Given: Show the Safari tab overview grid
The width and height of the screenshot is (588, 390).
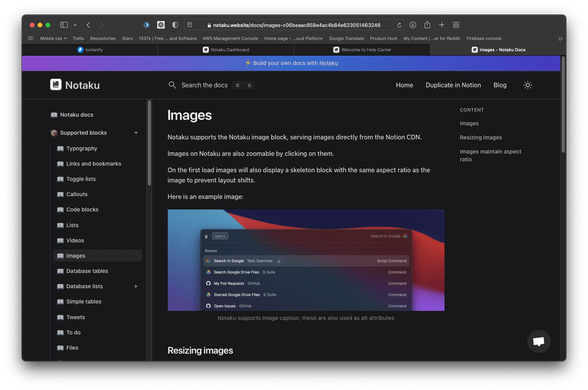Looking at the screenshot, I should (x=456, y=25).
